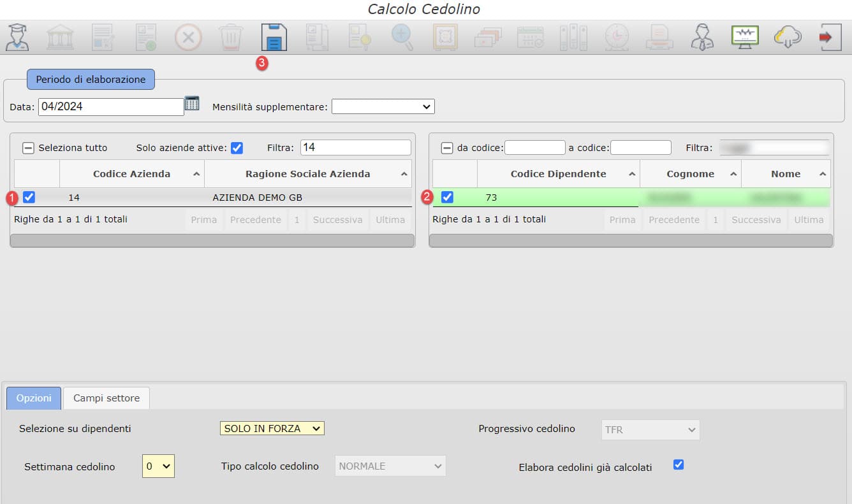
Task: Click the greyed stacked slides icon
Action: click(x=488, y=37)
